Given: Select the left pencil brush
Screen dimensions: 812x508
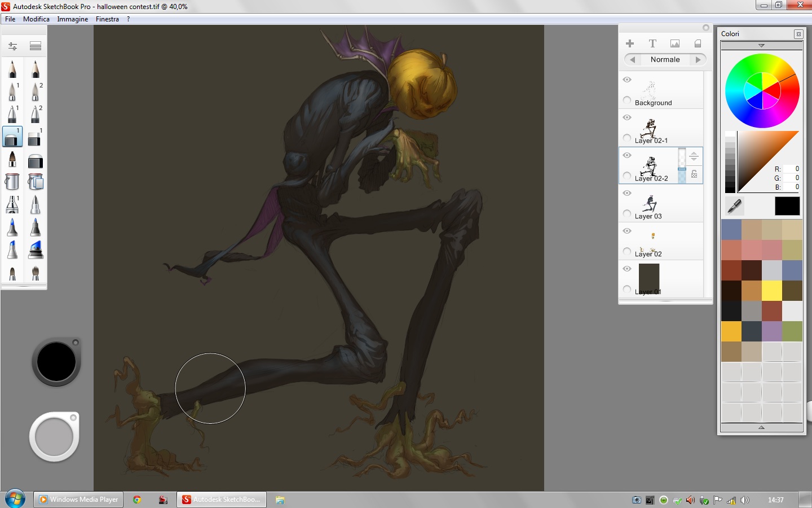Looking at the screenshot, I should [12, 69].
